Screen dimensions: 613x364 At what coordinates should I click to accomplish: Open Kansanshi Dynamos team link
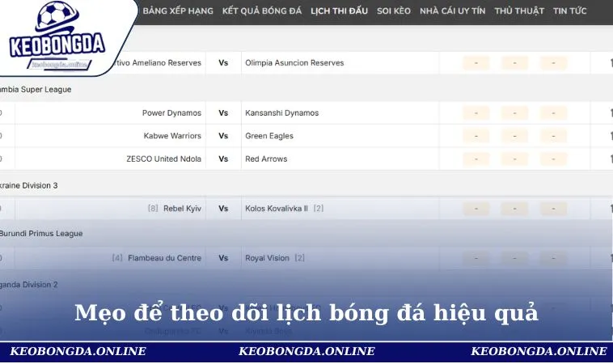click(x=281, y=113)
